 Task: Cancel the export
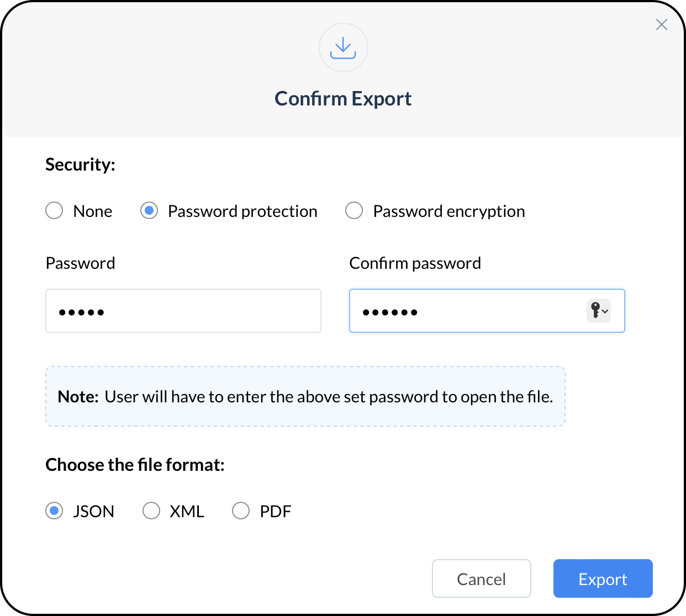pos(482,578)
